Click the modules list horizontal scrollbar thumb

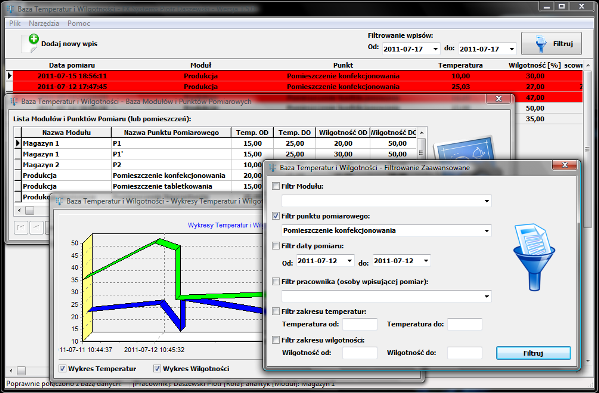pyautogui.click(x=29, y=210)
